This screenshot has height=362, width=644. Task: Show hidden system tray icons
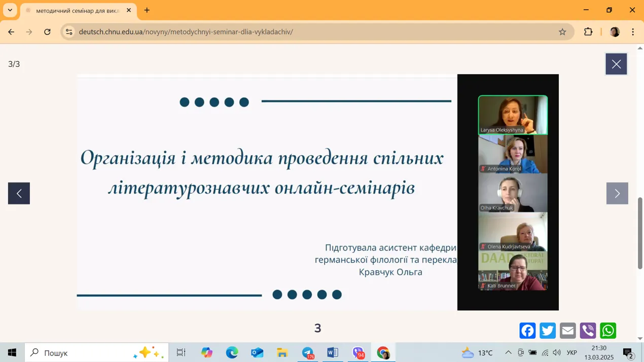pos(508,353)
